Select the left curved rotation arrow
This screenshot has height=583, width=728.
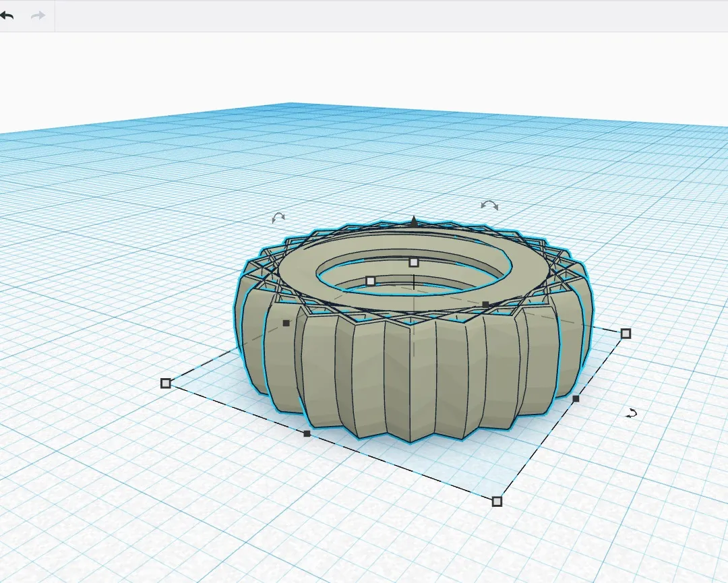[278, 218]
